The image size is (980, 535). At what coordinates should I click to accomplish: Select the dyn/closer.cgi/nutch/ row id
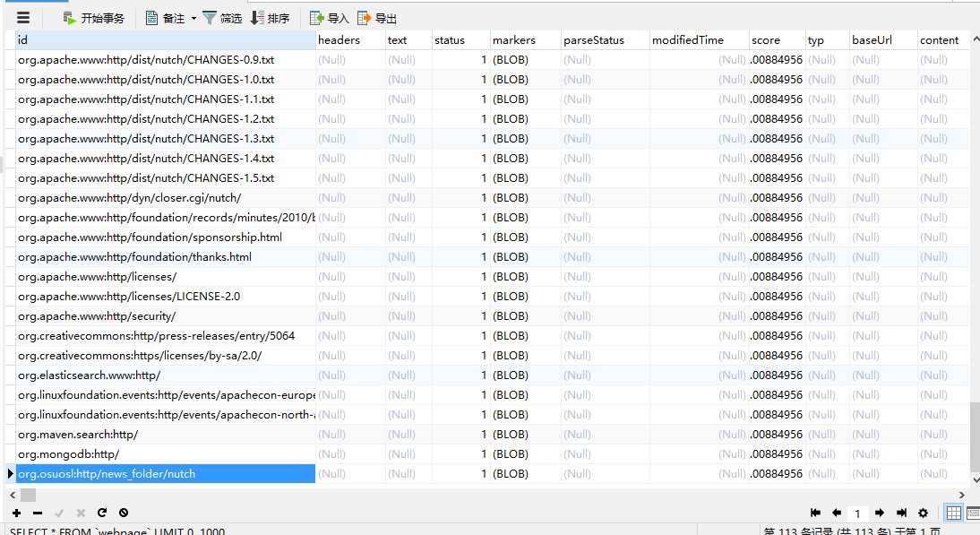tap(166, 197)
